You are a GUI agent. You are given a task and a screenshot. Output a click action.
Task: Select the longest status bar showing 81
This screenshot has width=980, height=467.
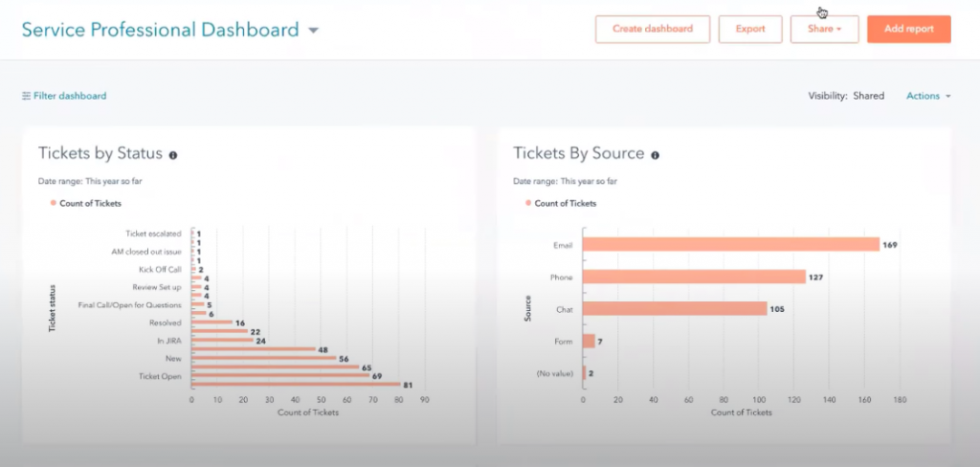tap(296, 385)
